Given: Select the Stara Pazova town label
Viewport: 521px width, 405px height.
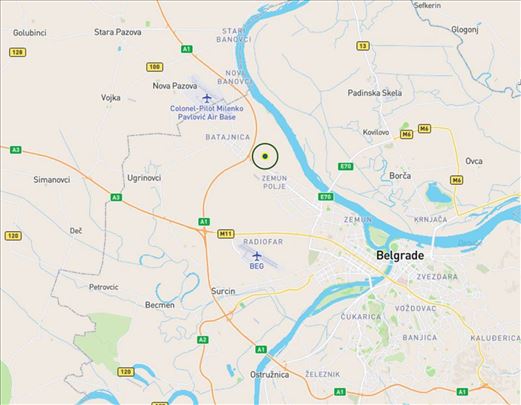Looking at the screenshot, I should tap(118, 32).
